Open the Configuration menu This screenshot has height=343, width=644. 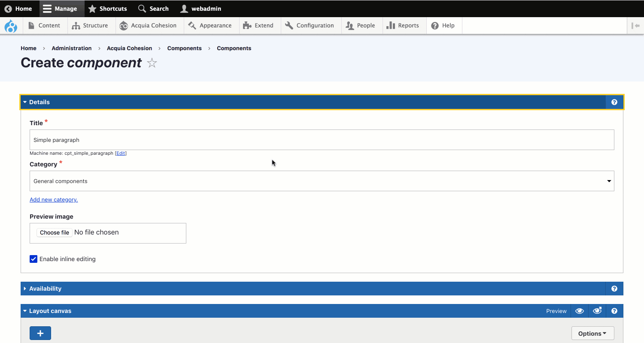309,26
